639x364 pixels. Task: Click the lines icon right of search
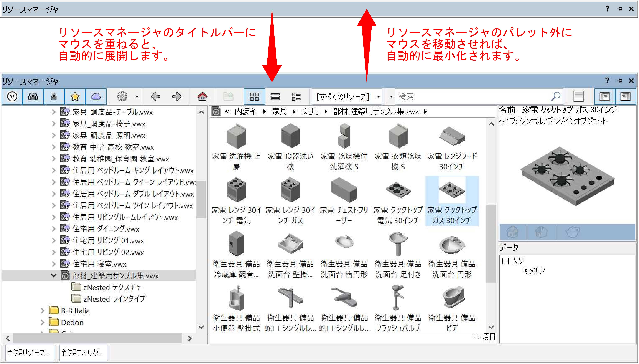coord(579,96)
